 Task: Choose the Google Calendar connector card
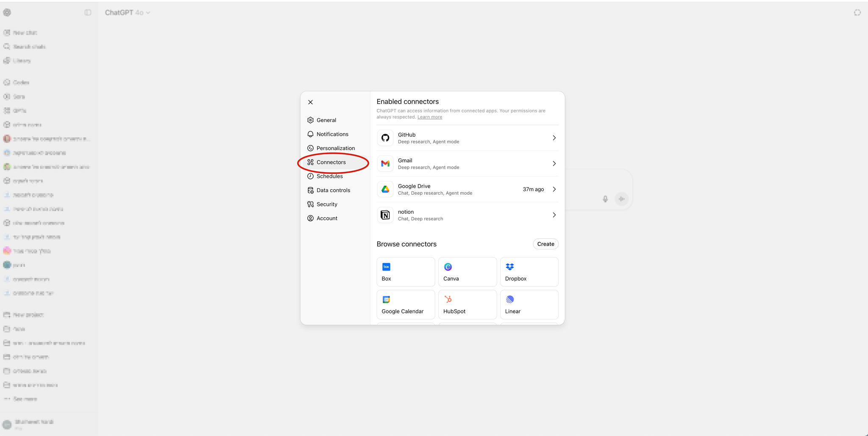click(406, 305)
